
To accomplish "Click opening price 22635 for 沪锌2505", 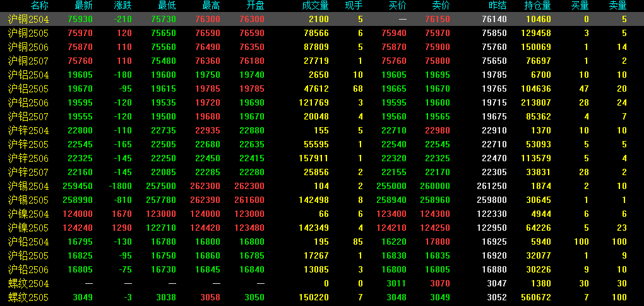I will pos(252,144).
